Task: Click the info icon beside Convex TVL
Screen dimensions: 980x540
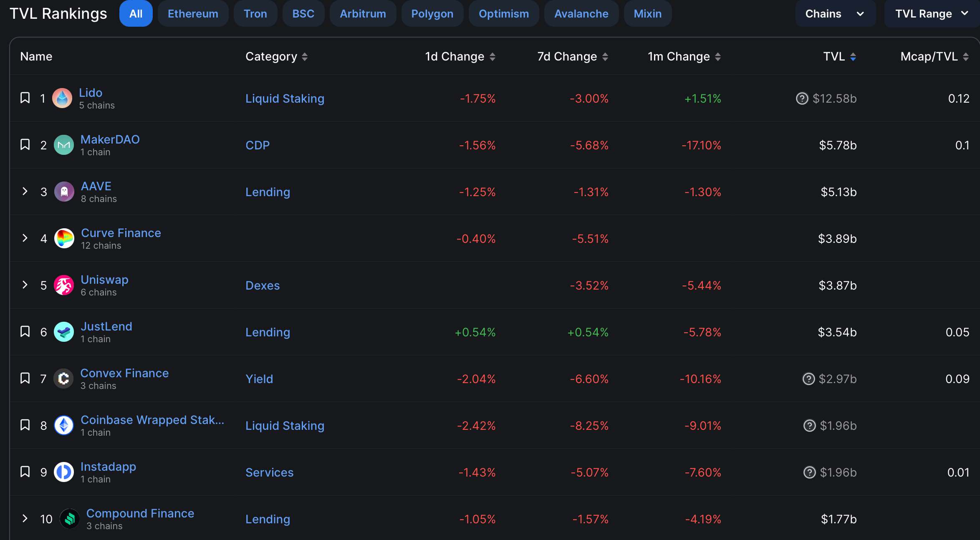Action: (x=808, y=379)
